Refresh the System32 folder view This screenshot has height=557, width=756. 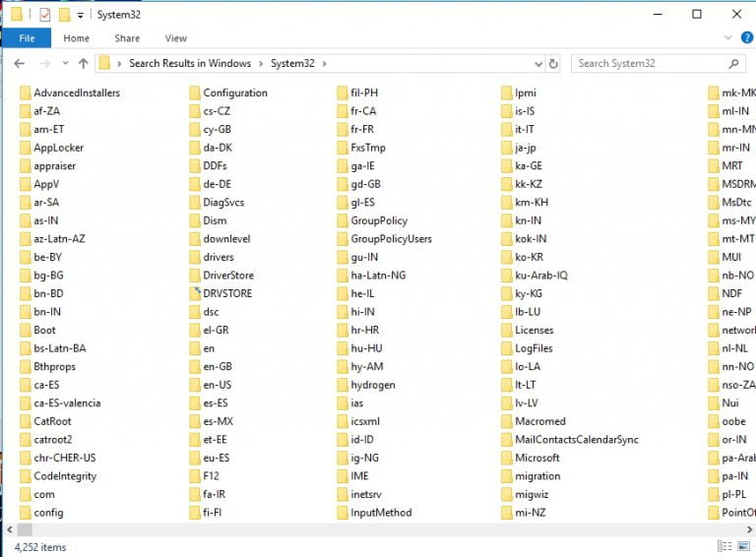pyautogui.click(x=553, y=64)
